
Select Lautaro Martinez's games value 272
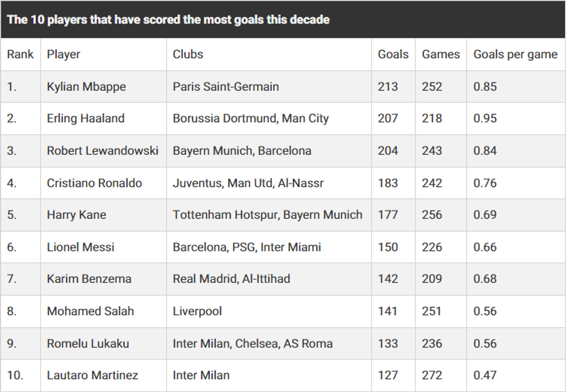[432, 375]
